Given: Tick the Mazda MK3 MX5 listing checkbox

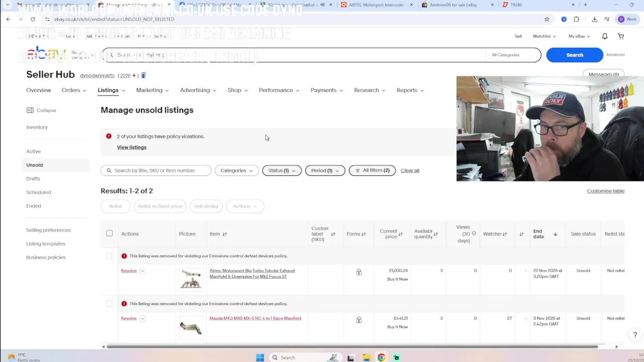Looking at the screenshot, I should coord(109,304).
